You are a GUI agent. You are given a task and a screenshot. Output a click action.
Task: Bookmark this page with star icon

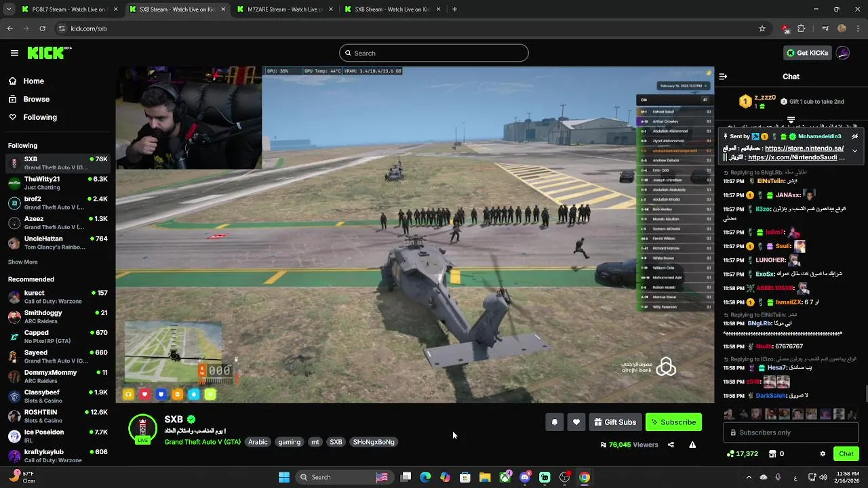[x=762, y=28]
